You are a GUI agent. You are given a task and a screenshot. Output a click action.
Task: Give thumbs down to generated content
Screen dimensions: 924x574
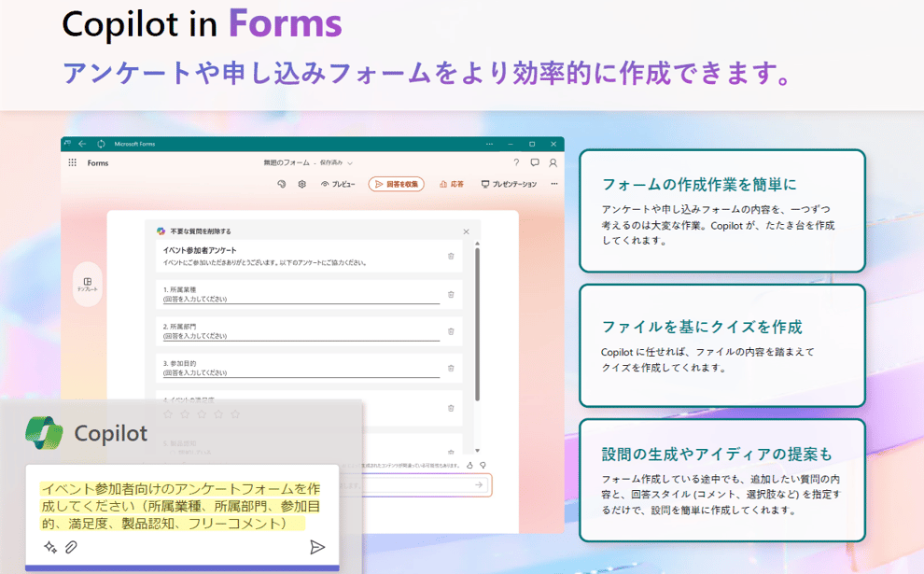pos(483,466)
